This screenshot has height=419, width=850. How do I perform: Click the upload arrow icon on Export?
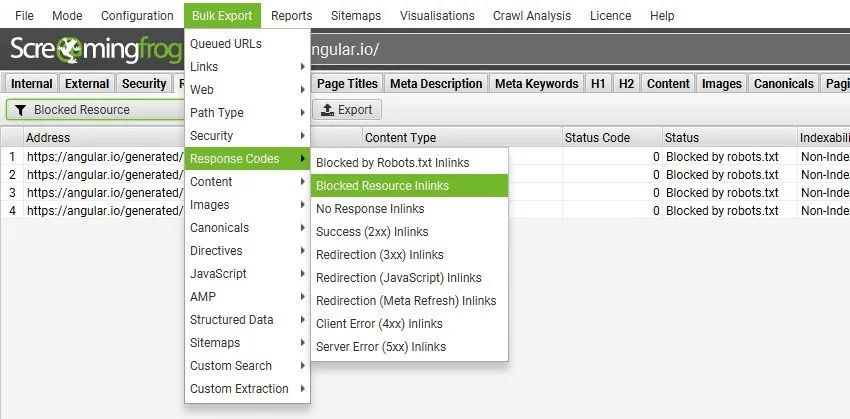click(x=327, y=110)
